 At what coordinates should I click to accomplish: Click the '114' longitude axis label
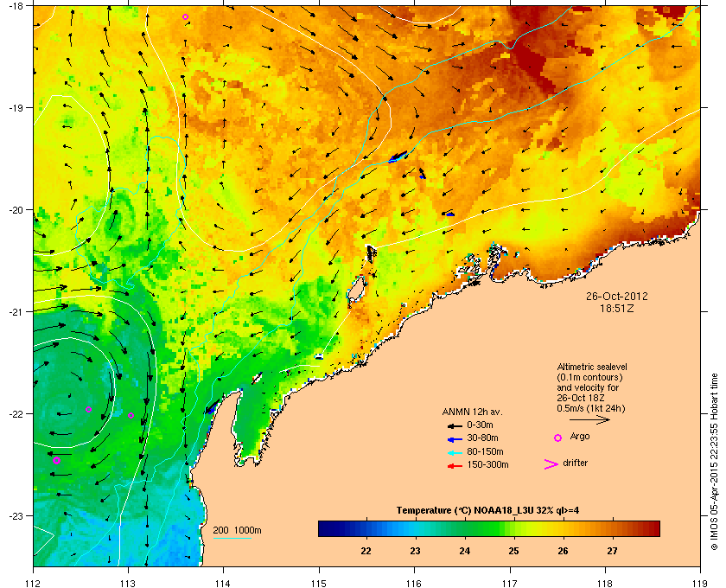point(223,583)
